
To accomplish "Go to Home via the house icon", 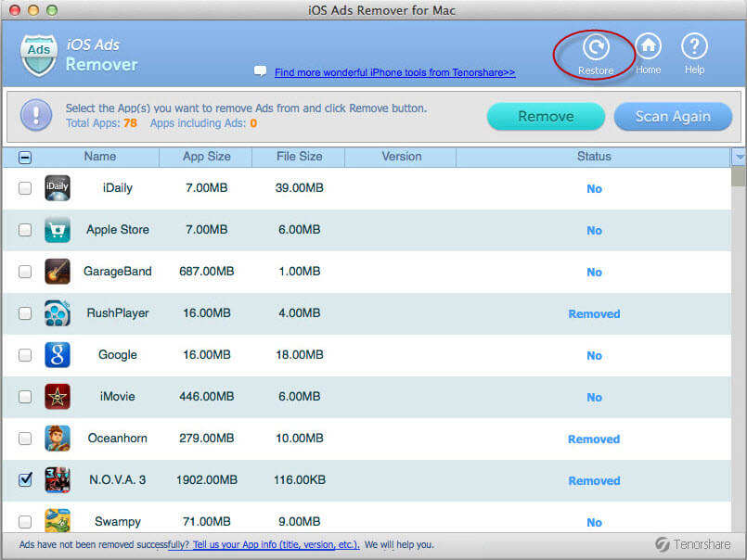I will pyautogui.click(x=649, y=46).
